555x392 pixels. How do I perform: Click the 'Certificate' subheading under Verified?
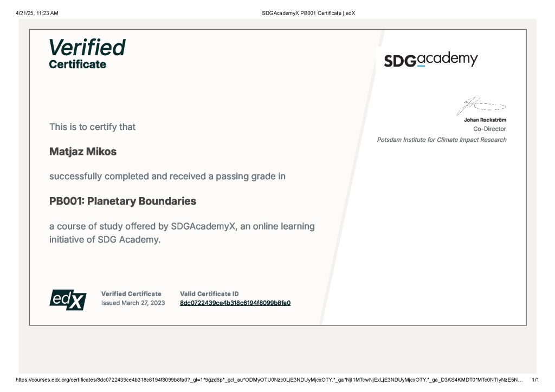(x=78, y=64)
